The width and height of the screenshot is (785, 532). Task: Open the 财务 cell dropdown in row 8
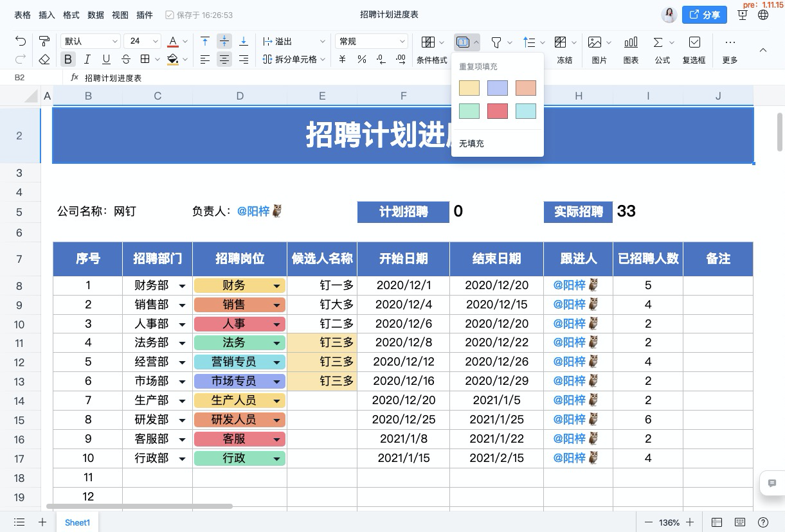pos(276,285)
